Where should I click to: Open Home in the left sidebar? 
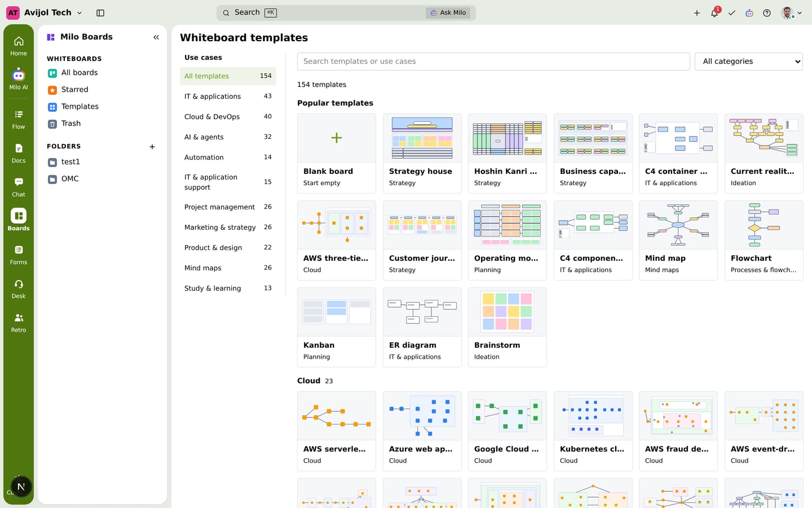click(19, 46)
